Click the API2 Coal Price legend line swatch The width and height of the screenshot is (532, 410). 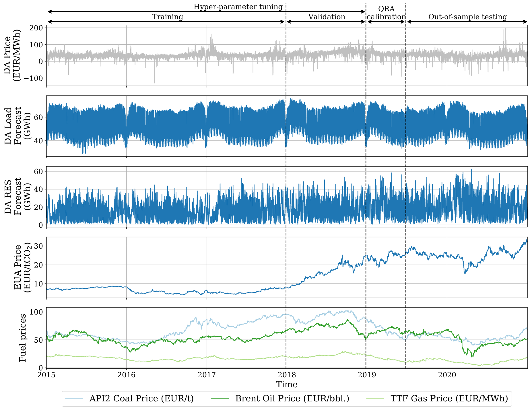(74, 398)
